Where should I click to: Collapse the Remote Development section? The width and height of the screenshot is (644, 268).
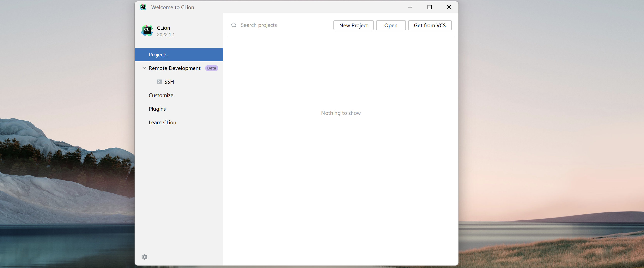144,68
